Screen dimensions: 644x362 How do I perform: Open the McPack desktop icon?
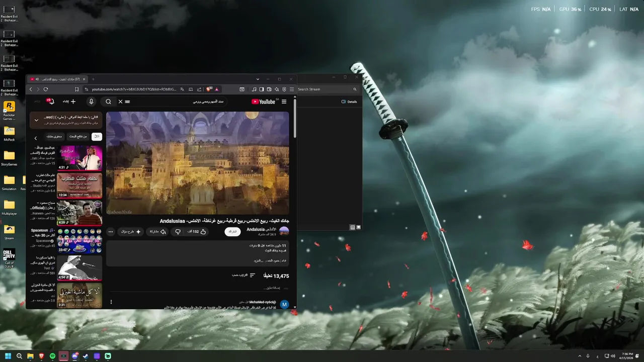tap(9, 134)
